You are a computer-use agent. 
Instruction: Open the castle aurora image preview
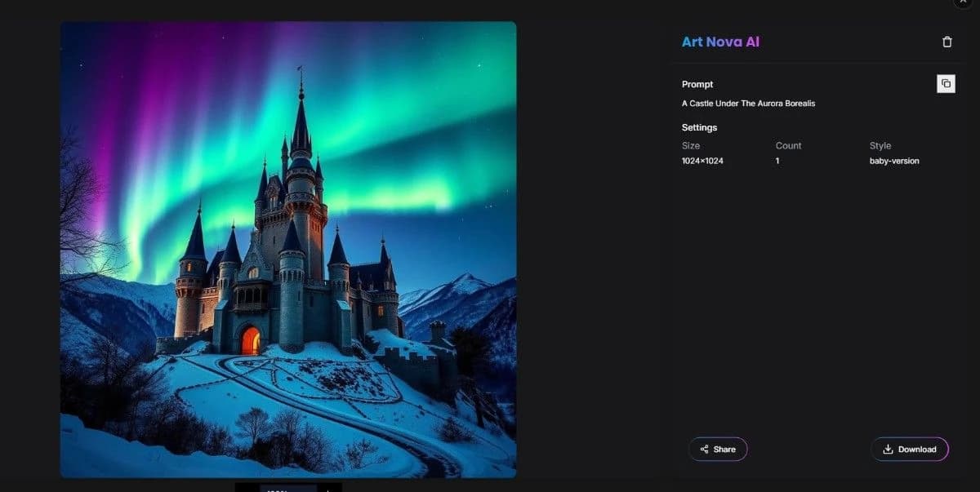tap(287, 249)
